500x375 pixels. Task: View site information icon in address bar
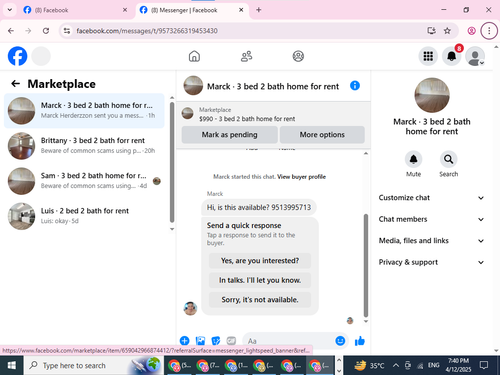point(67,31)
